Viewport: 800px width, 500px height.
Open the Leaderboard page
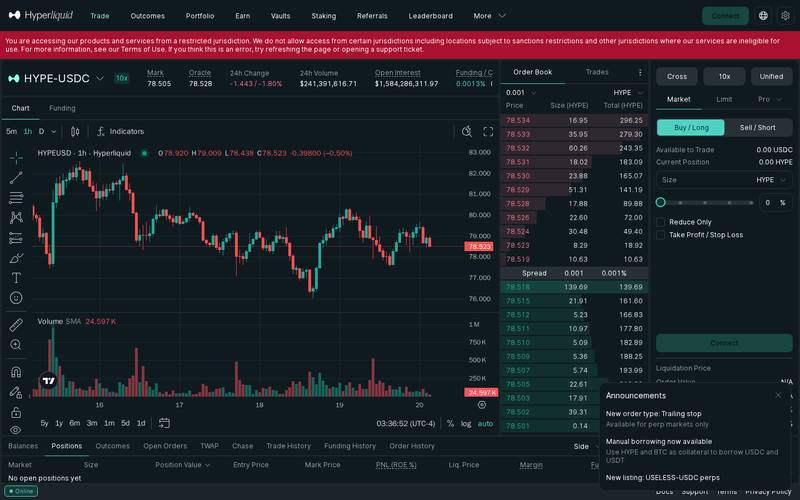(x=431, y=16)
